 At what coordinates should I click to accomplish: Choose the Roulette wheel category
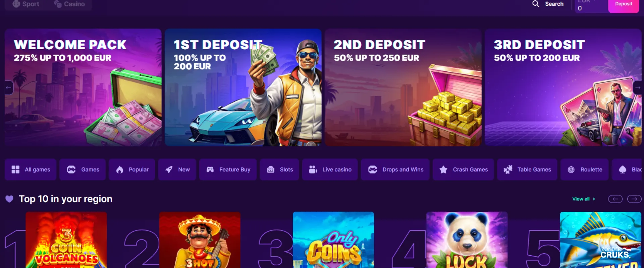(585, 170)
